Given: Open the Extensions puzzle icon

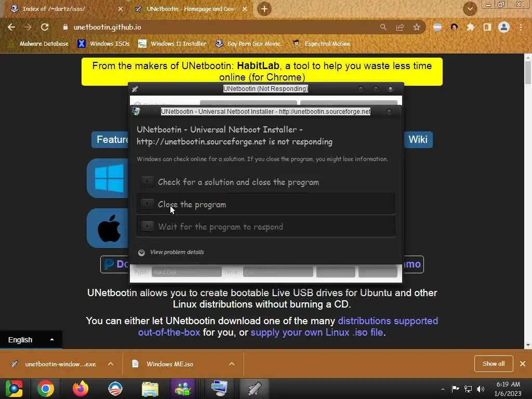Looking at the screenshot, I should click(x=470, y=27).
